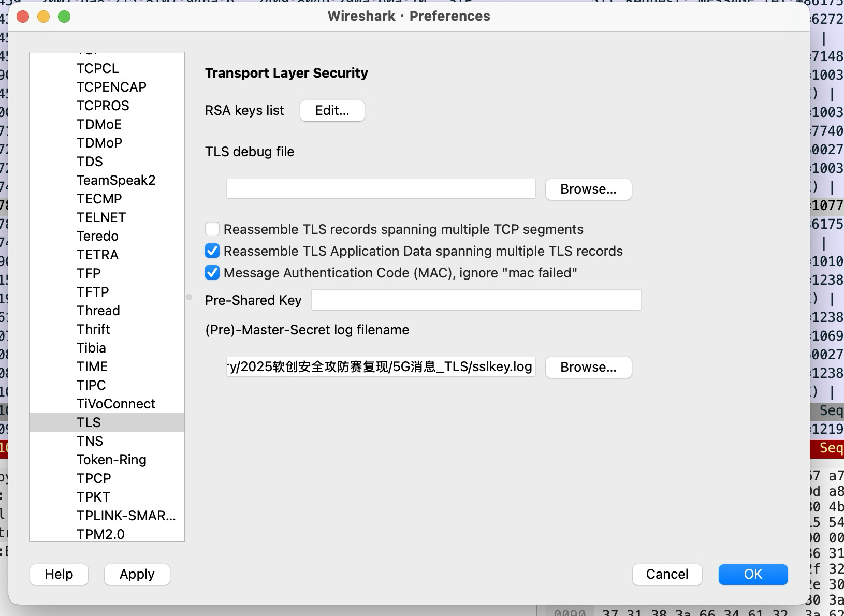This screenshot has height=616, width=844.
Task: Apply the preference changes
Action: point(137,575)
